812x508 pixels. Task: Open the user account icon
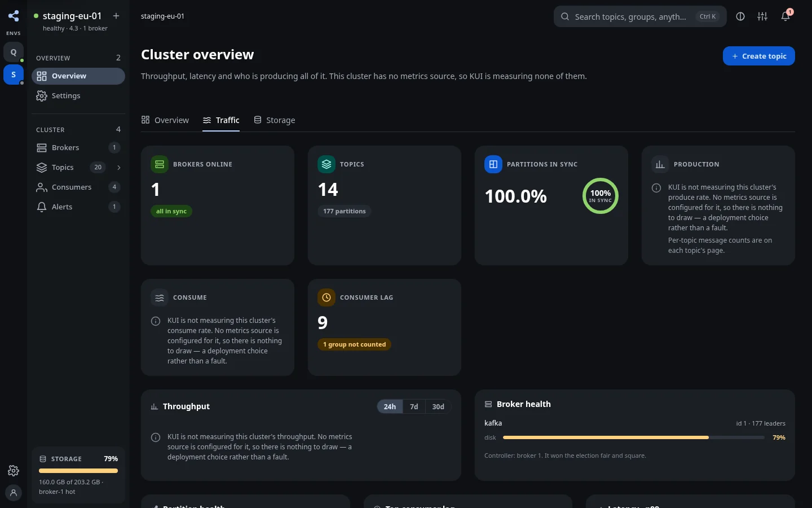pyautogui.click(x=14, y=493)
